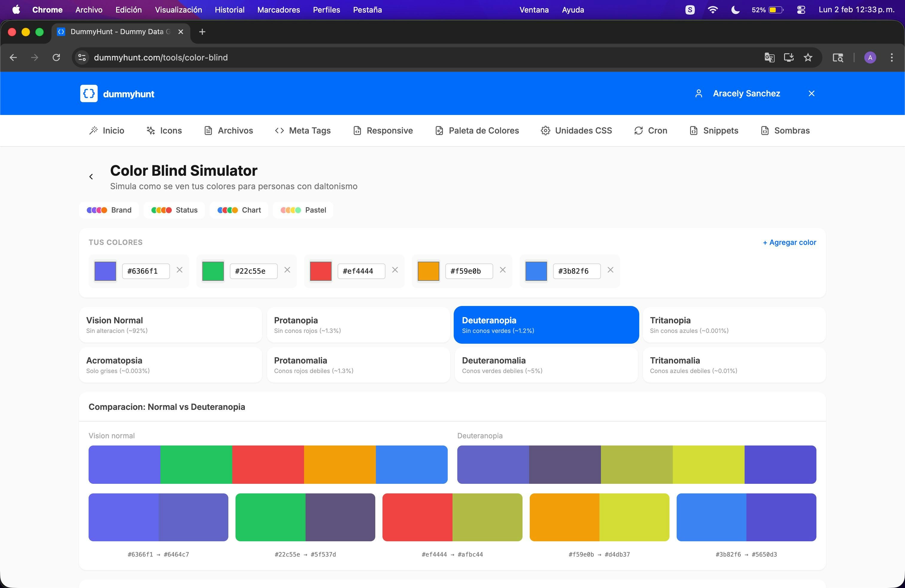Click Chrome's bookmark star icon
The height and width of the screenshot is (588, 905).
808,57
